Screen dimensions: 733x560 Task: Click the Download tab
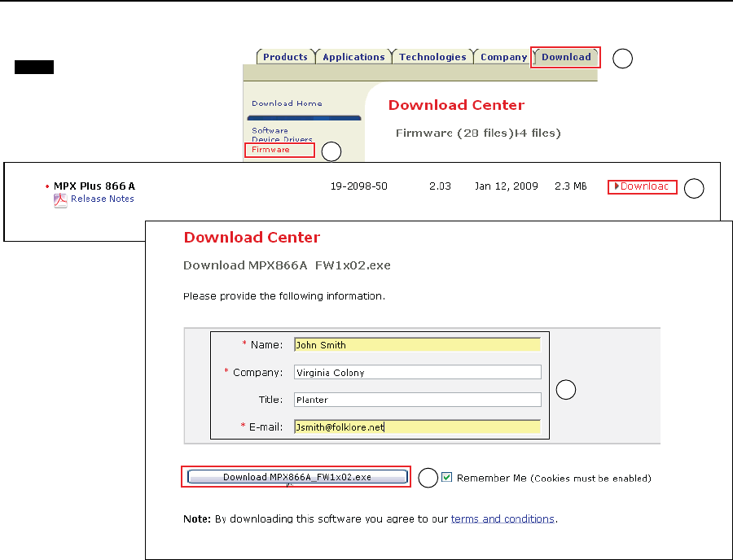point(566,57)
